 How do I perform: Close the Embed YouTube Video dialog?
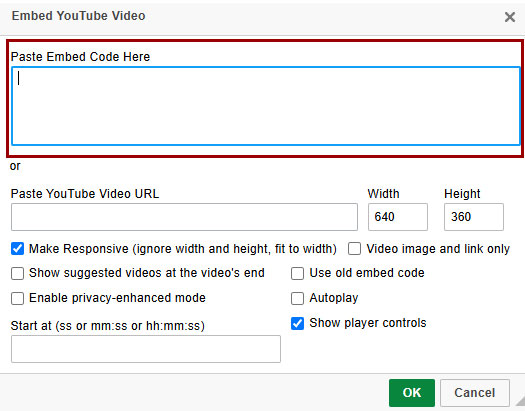tap(510, 17)
